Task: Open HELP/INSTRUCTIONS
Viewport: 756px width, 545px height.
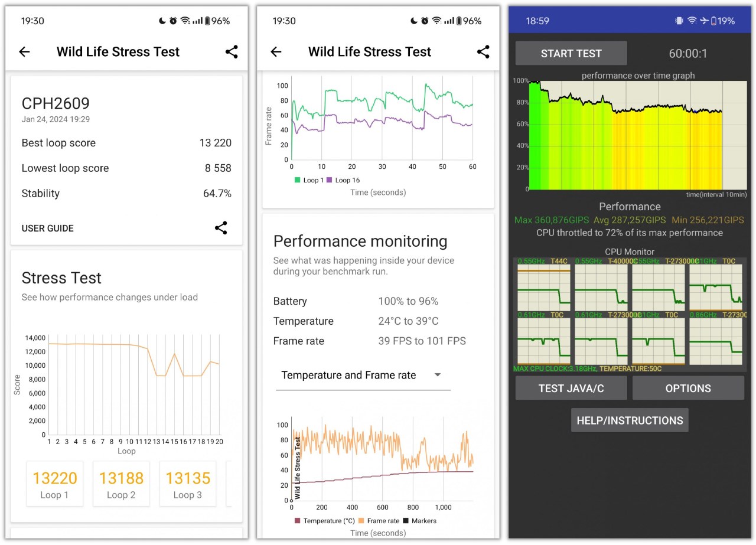Action: click(x=629, y=420)
